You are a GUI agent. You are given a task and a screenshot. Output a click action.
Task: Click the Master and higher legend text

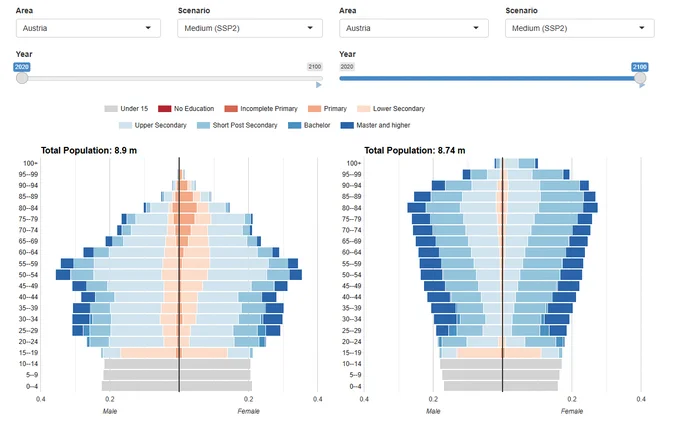[383, 125]
